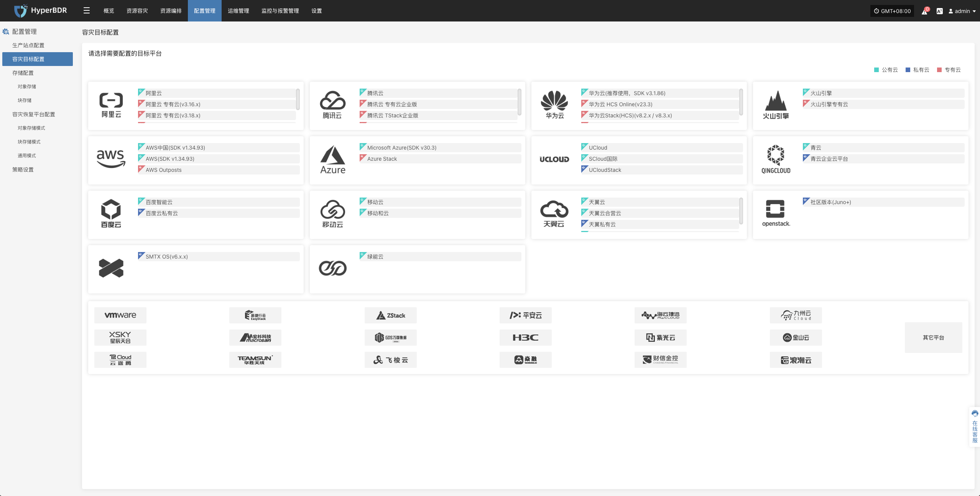Select the 九州云 platform tile

click(796, 315)
